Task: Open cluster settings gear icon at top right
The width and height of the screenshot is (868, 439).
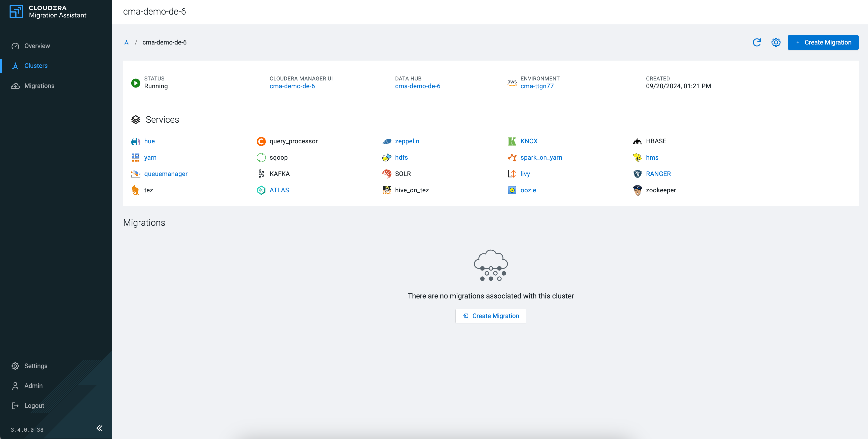Action: pyautogui.click(x=776, y=42)
